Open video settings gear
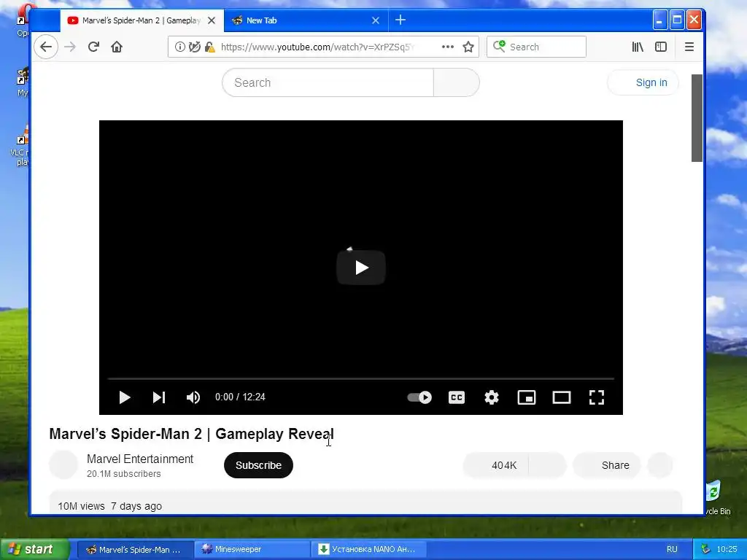This screenshot has height=560, width=747. click(x=491, y=397)
